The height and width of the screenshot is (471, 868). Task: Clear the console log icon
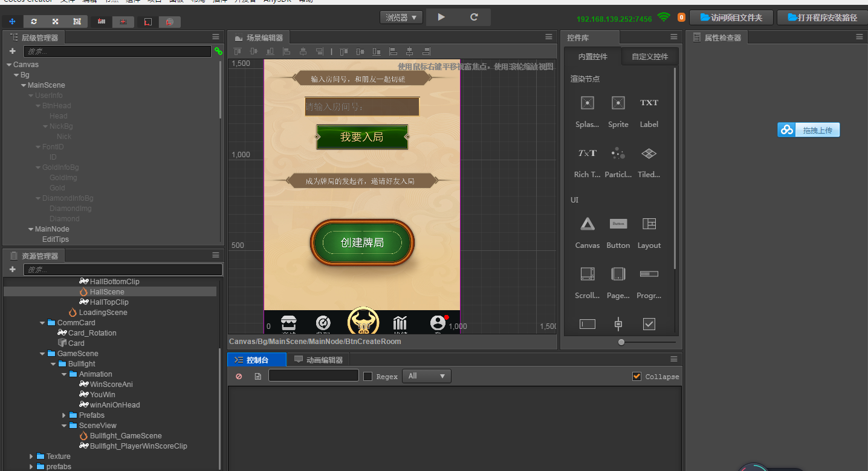coord(239,376)
